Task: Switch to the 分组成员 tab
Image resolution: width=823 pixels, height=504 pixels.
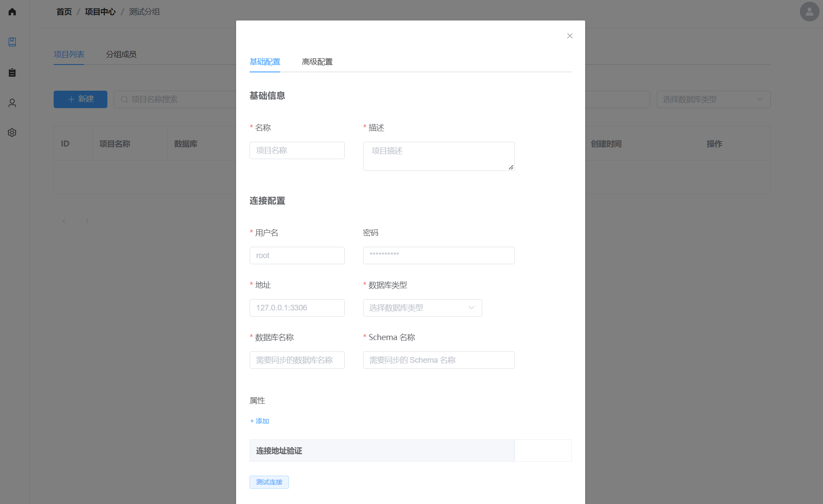Action: click(121, 54)
